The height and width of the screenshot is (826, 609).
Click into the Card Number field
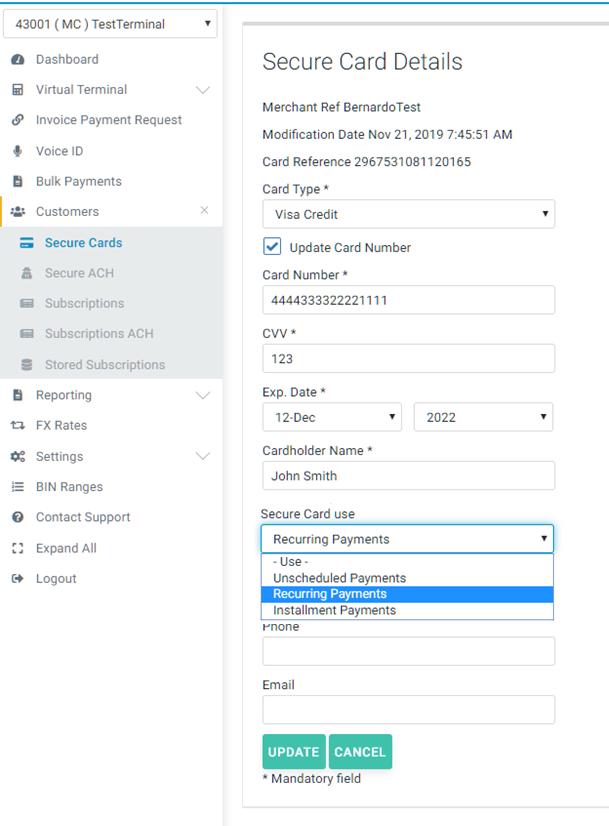(408, 300)
